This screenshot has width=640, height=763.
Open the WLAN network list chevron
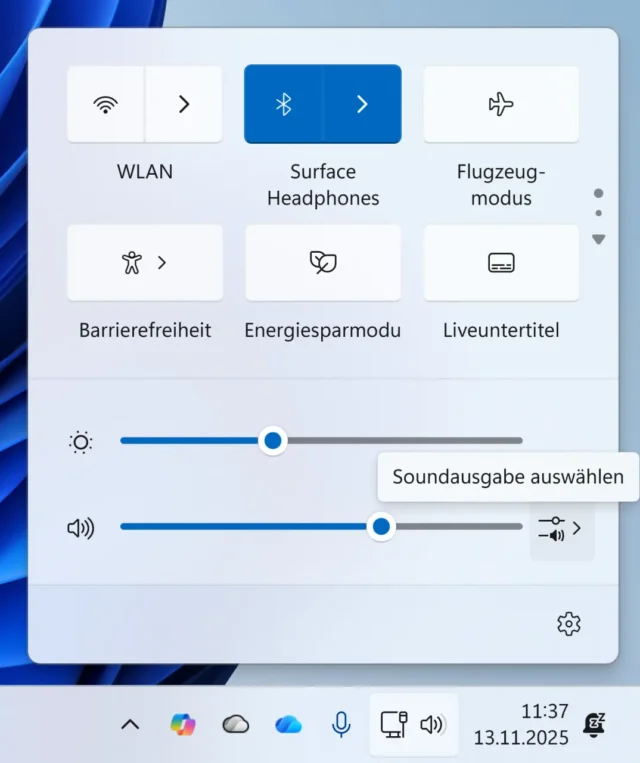tap(184, 104)
